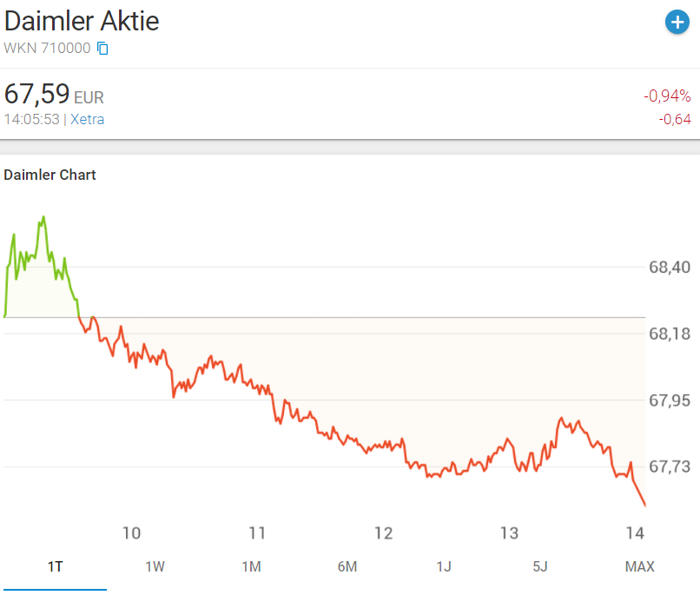Open the Xetra exchange link
Image resolution: width=700 pixels, height=595 pixels.
[x=88, y=119]
